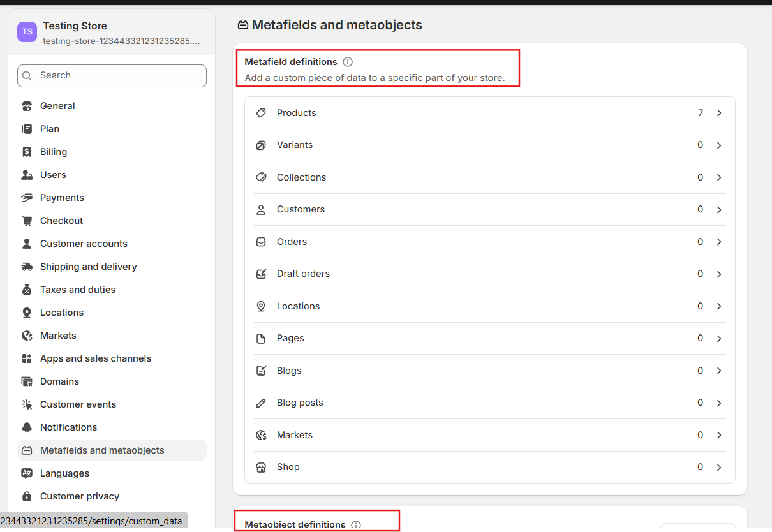772x532 pixels.
Task: Click the Customer privacy lock icon
Action: click(27, 496)
